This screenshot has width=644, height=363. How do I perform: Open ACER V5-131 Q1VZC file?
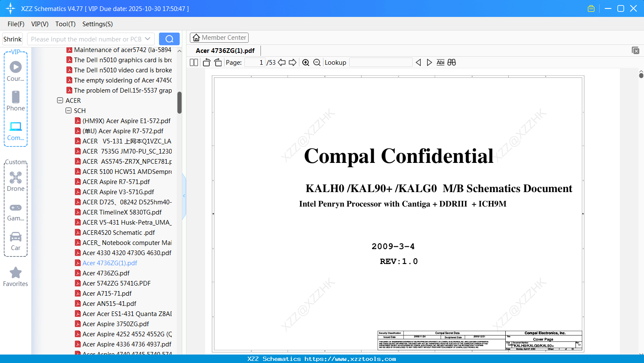(x=123, y=141)
